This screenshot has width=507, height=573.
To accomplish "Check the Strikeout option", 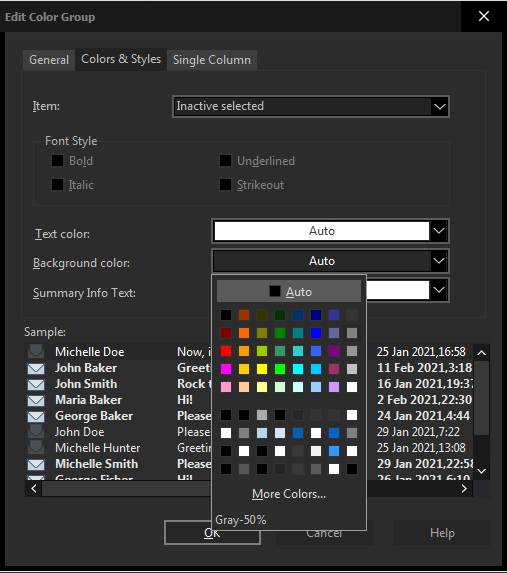I will 225,185.
